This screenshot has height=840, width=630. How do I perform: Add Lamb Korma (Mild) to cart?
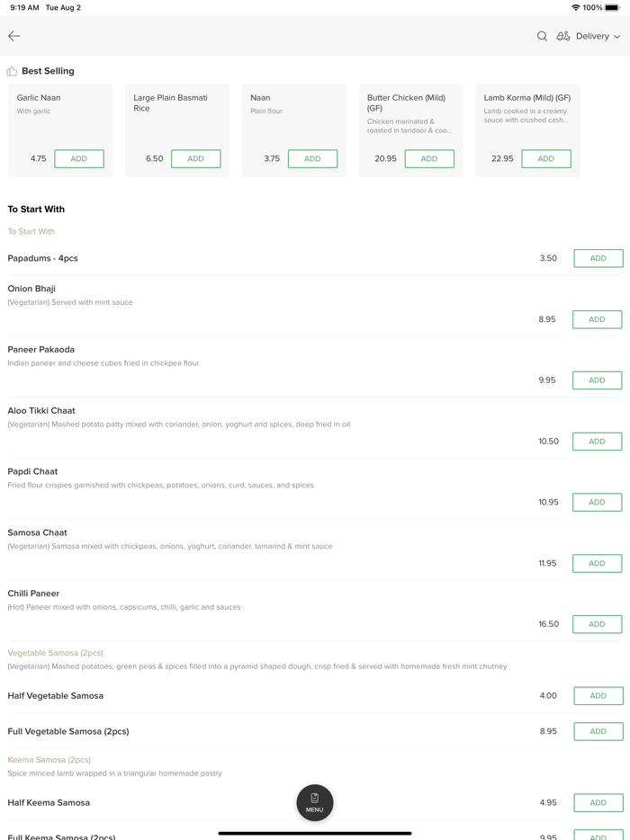coord(545,158)
